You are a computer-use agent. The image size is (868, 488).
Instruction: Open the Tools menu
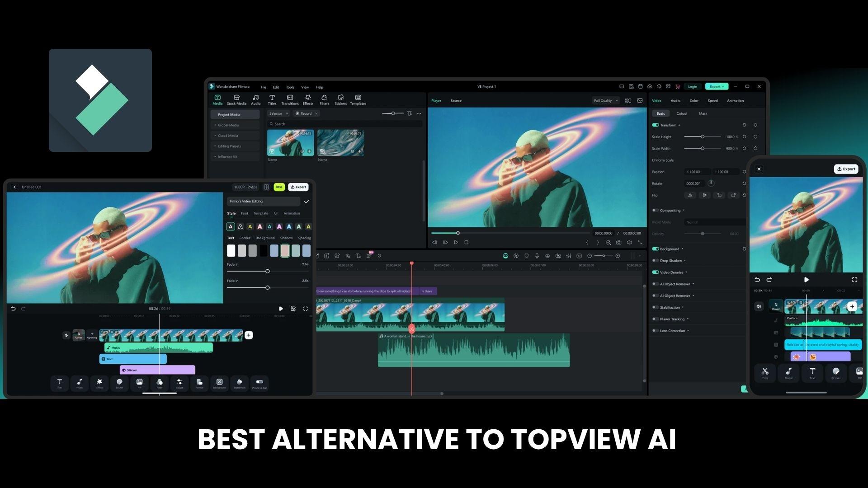coord(290,87)
